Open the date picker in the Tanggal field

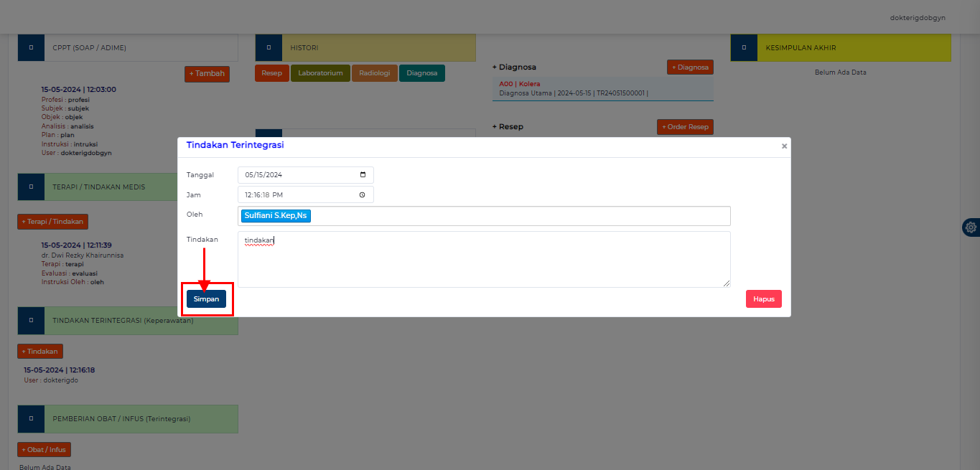click(363, 174)
